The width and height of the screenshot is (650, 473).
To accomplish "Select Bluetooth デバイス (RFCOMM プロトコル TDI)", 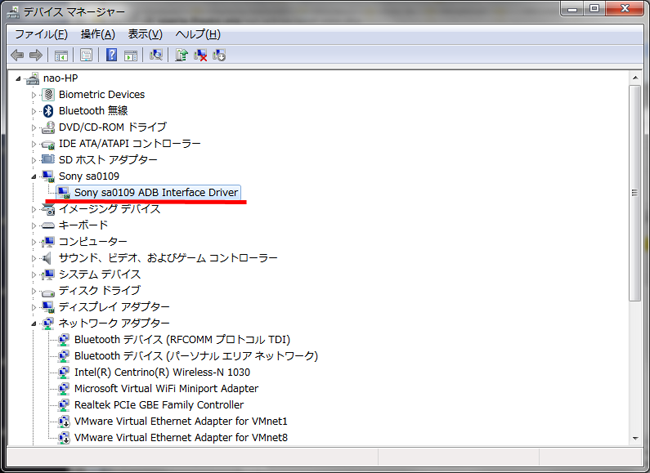I will click(x=182, y=340).
